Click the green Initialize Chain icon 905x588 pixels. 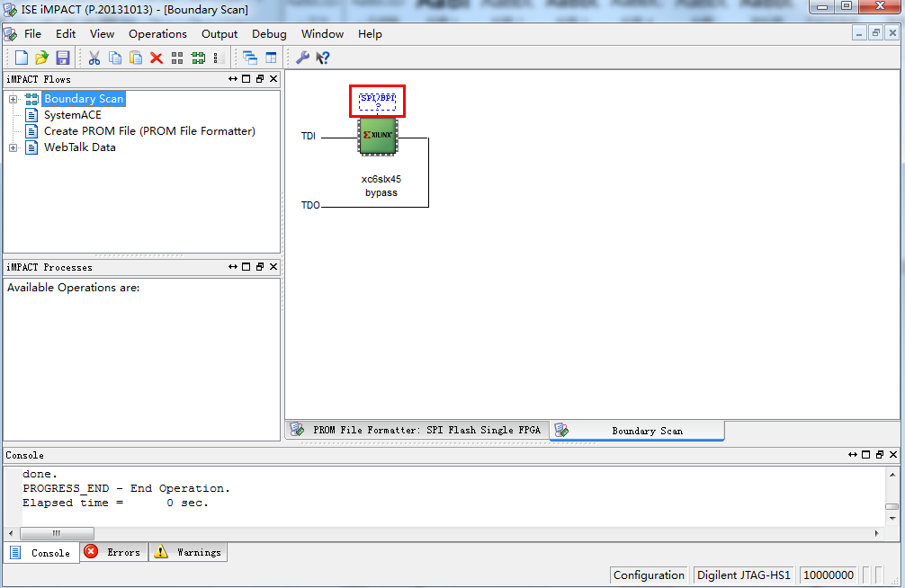[198, 58]
